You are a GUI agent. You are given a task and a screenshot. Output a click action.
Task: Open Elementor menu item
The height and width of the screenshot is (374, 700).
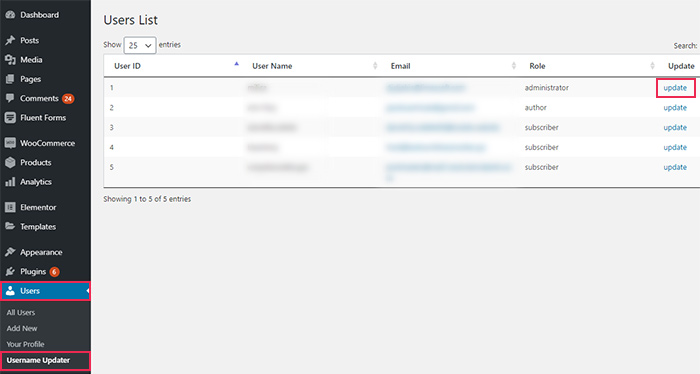(38, 207)
